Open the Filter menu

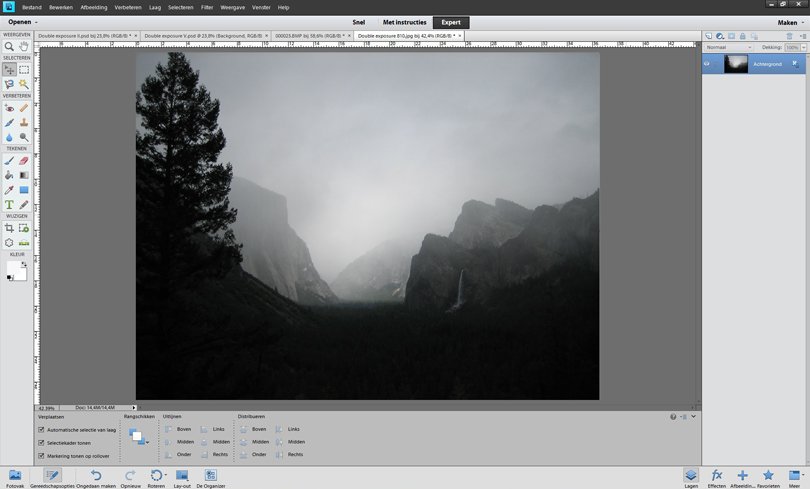pos(207,8)
